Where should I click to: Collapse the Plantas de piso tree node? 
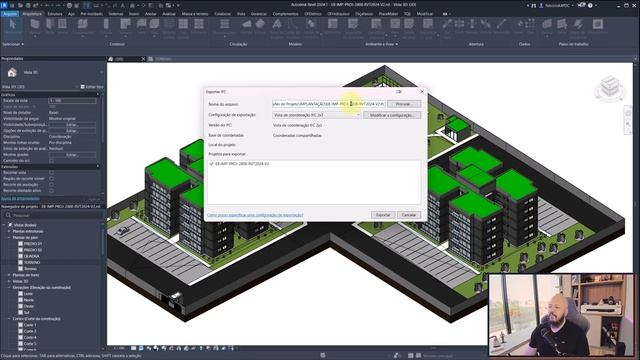9,238
